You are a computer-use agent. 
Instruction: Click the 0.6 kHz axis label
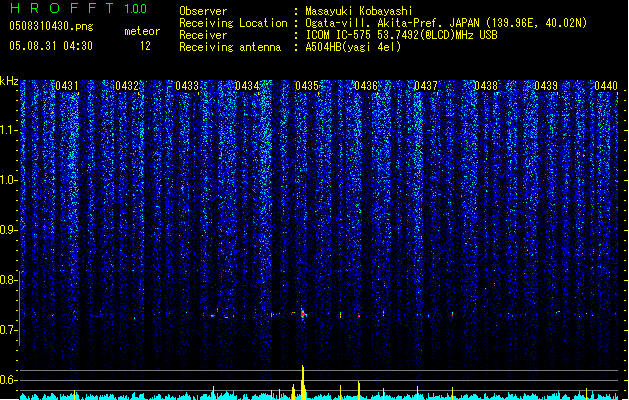click(8, 380)
